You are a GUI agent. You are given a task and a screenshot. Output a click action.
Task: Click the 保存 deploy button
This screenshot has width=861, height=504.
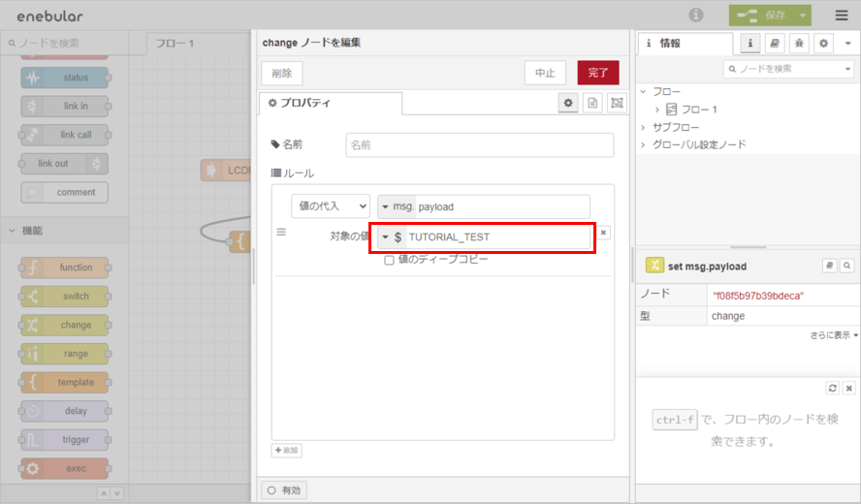point(763,16)
